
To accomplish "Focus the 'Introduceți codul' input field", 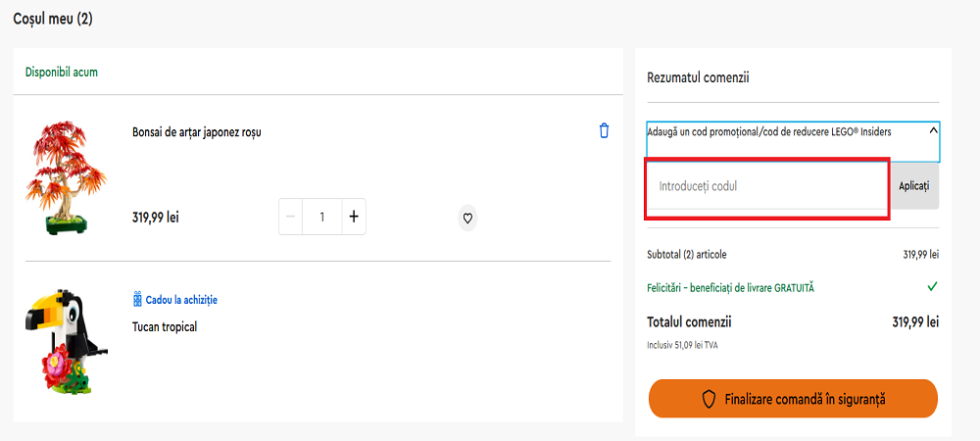I will (766, 186).
